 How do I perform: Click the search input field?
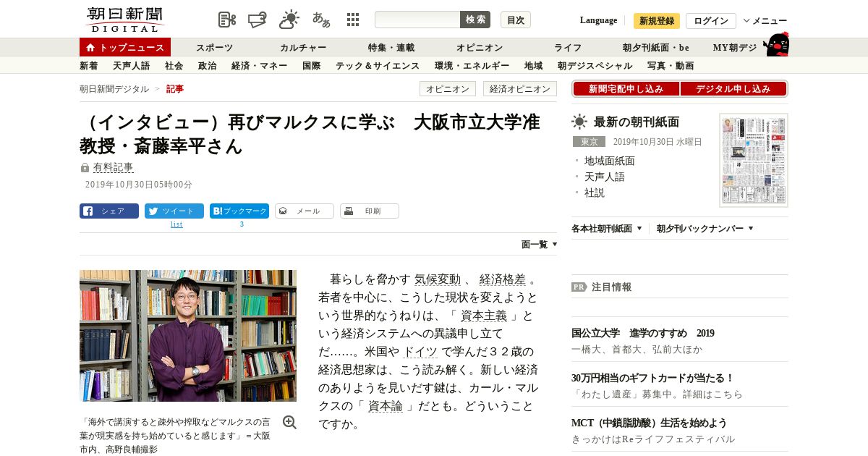point(417,20)
